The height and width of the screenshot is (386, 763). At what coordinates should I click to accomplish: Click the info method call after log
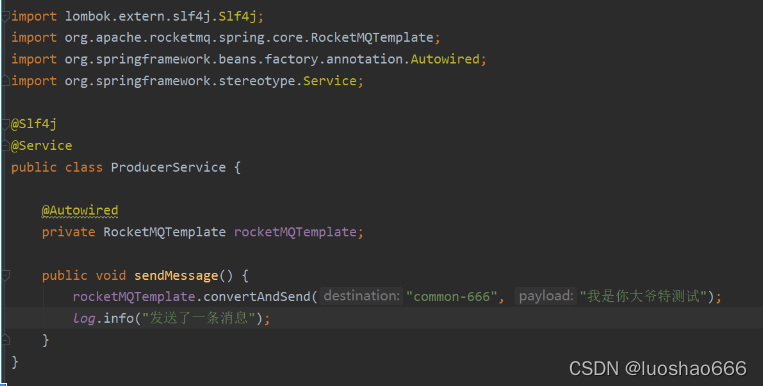click(118, 318)
